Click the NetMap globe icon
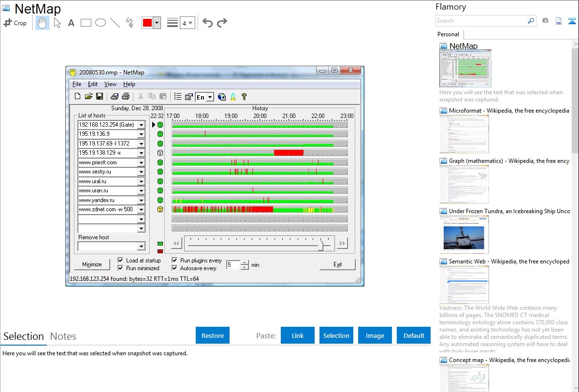The width and height of the screenshot is (579, 392). 221,97
